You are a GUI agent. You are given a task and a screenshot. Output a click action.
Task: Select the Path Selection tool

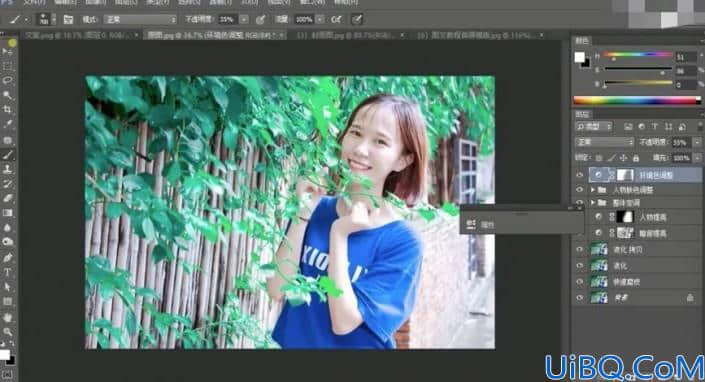point(7,287)
